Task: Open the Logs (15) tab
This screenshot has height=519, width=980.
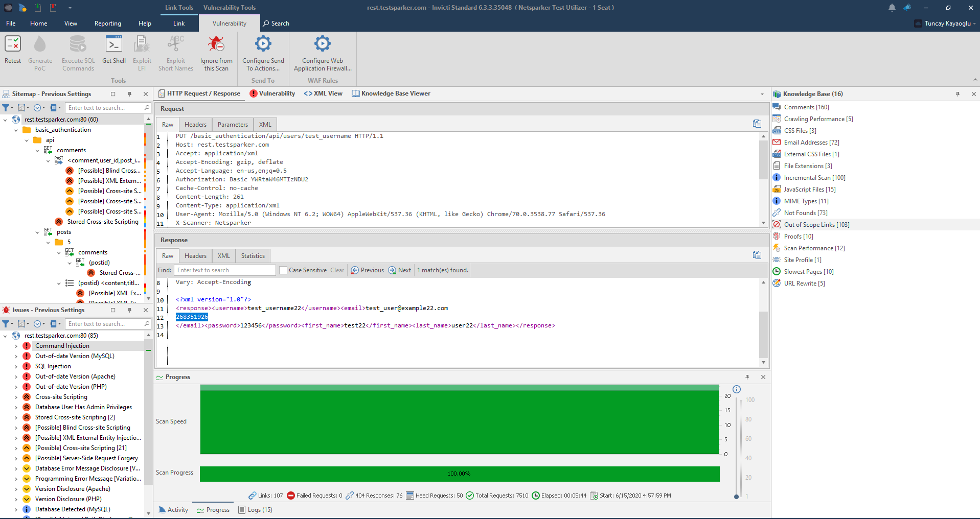Action: click(255, 510)
